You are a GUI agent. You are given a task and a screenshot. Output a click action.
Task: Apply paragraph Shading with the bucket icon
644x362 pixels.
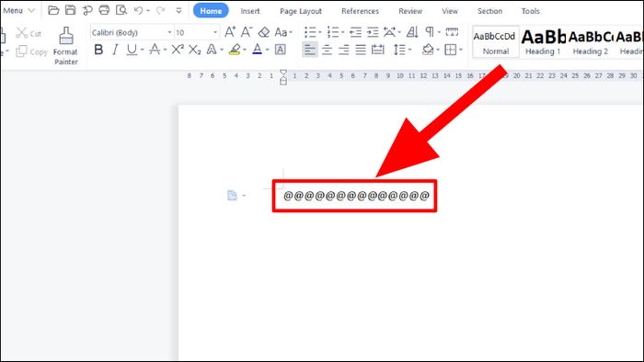(428, 50)
